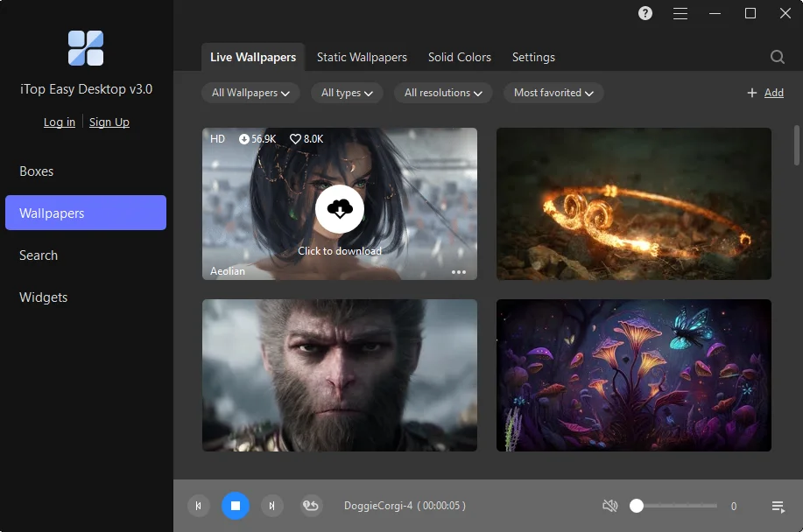Image resolution: width=803 pixels, height=532 pixels.
Task: Switch to the Solid Colors tab
Action: [460, 57]
